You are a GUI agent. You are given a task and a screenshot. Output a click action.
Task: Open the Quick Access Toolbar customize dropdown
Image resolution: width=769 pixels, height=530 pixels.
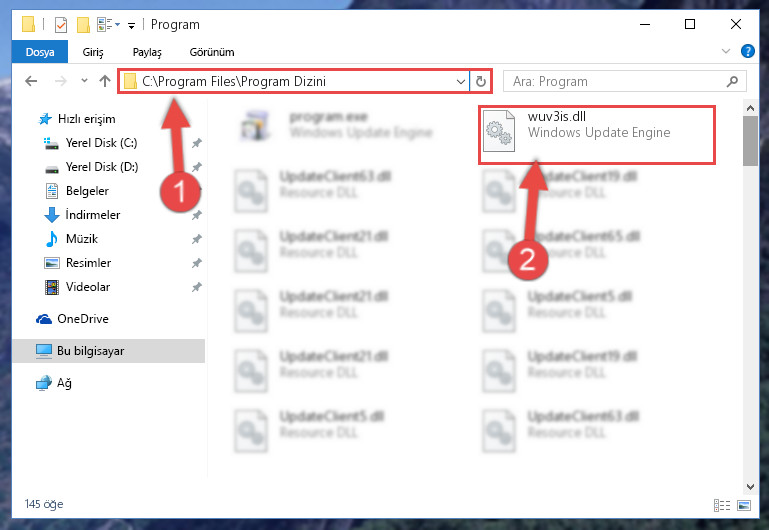coord(131,25)
